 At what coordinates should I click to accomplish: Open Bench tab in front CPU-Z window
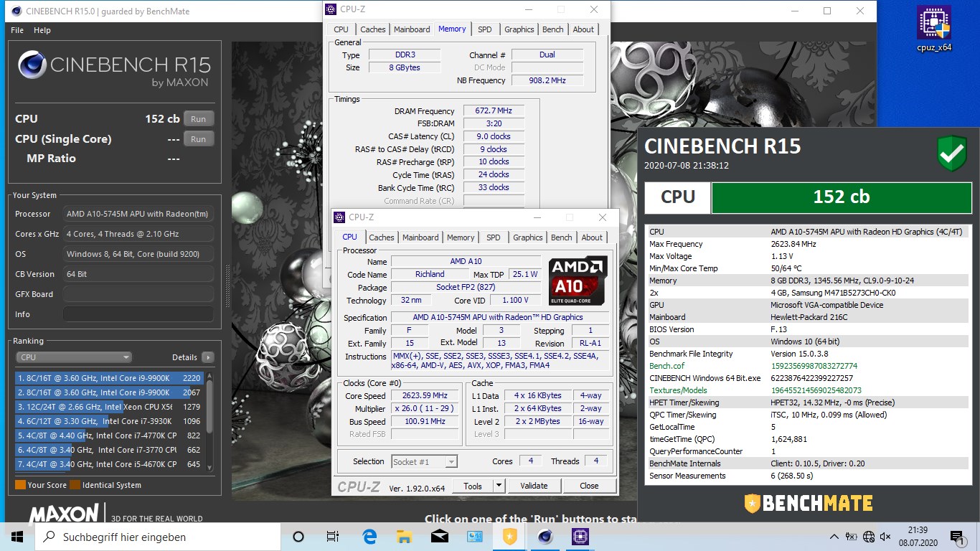[x=562, y=237]
